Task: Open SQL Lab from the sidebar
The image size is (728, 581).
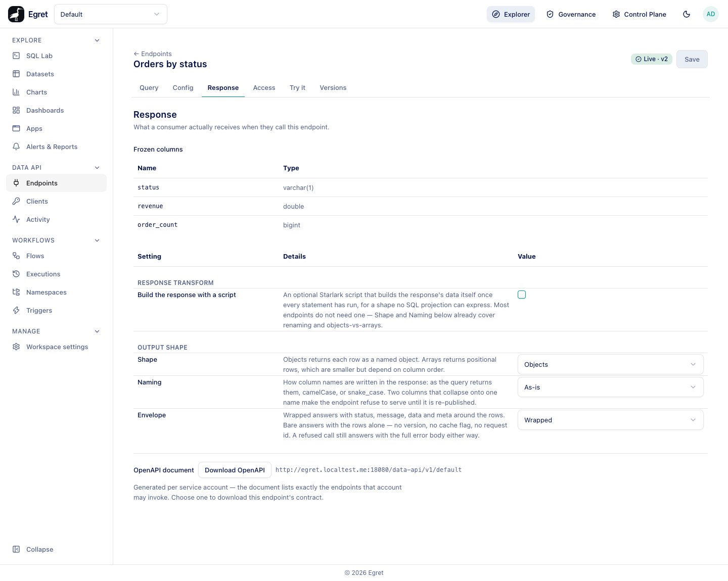Action: click(56, 56)
